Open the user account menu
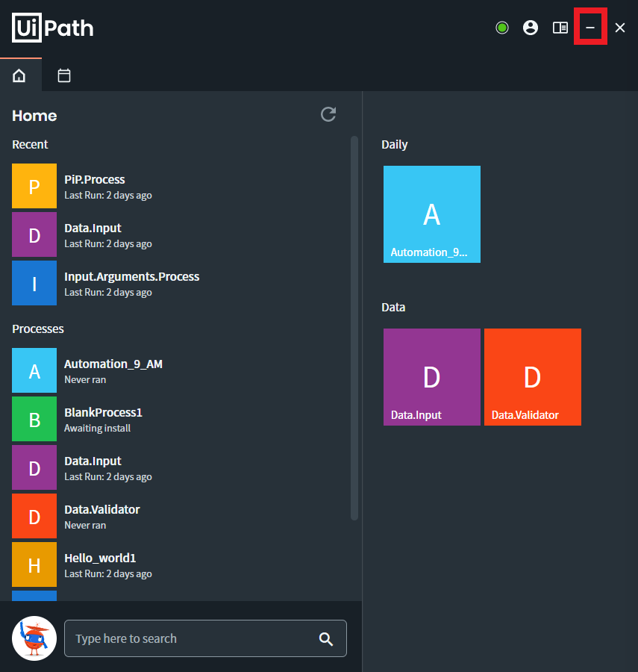Screen dimensions: 638x672 coord(531,27)
